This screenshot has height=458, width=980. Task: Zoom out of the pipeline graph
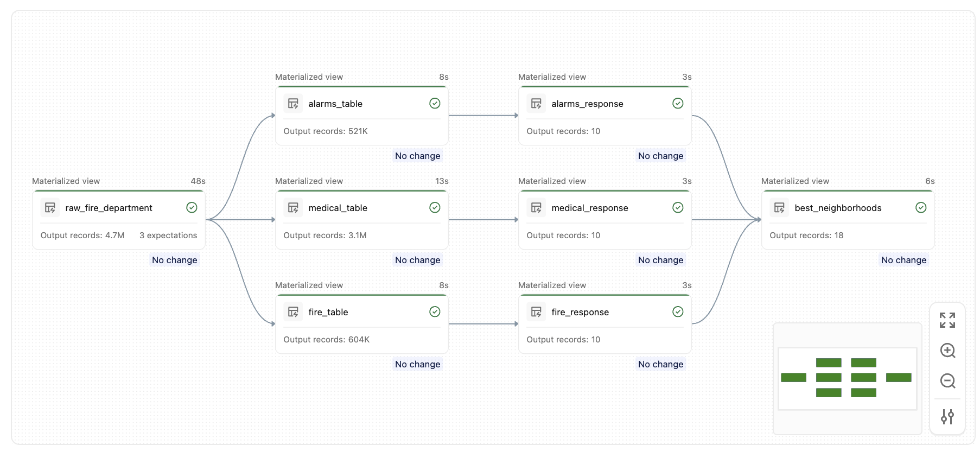tap(947, 381)
